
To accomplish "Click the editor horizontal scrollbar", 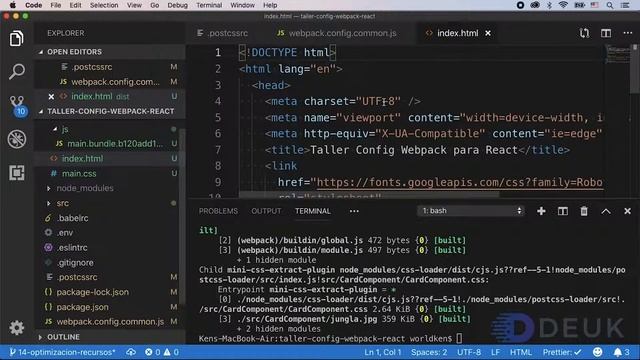I will pyautogui.click(x=369, y=195).
